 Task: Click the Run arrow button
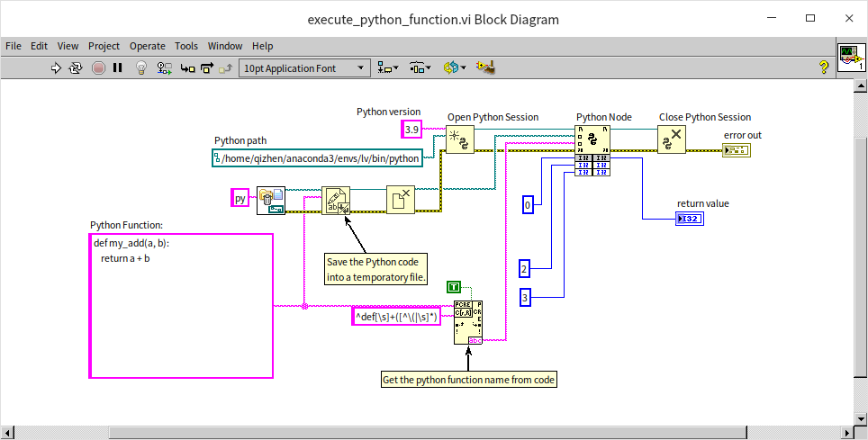pos(56,67)
